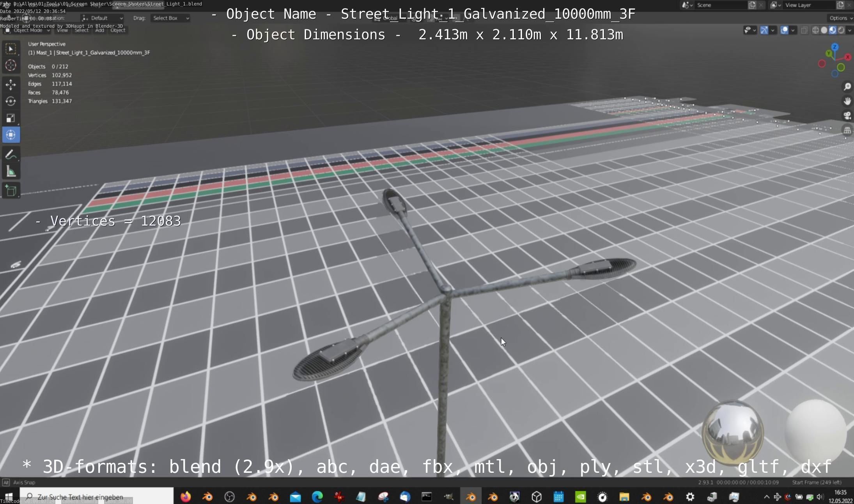Open the Add menu in viewport header
The height and width of the screenshot is (504, 854).
click(100, 30)
